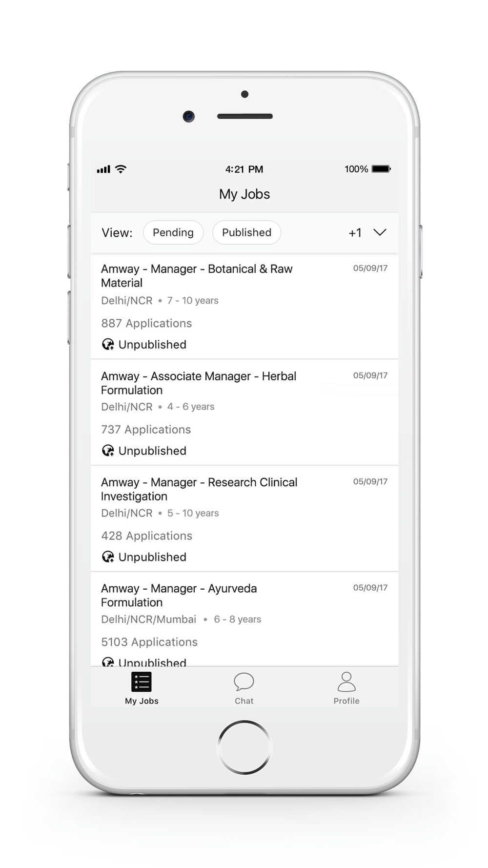Show the +1 hidden filter
488x868 pixels.
[355, 233]
